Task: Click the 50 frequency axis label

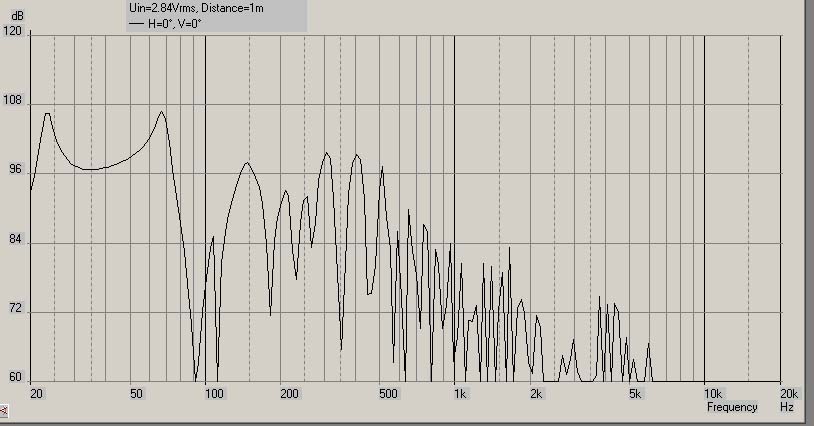Action: click(x=136, y=394)
